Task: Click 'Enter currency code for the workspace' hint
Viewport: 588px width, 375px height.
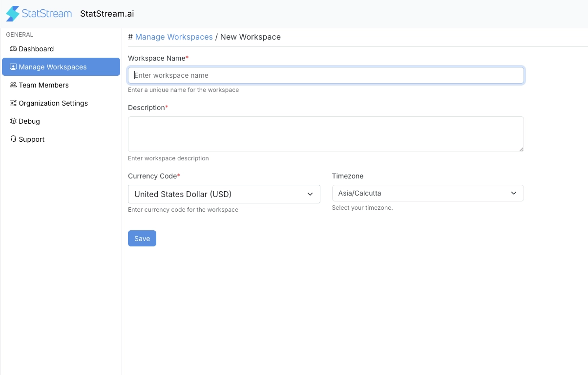Action: pos(183,210)
